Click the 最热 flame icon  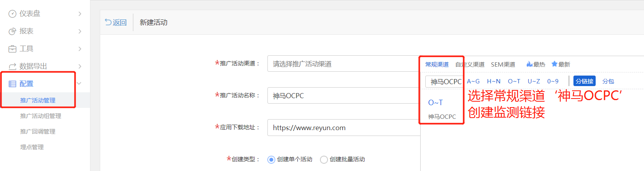(x=529, y=64)
